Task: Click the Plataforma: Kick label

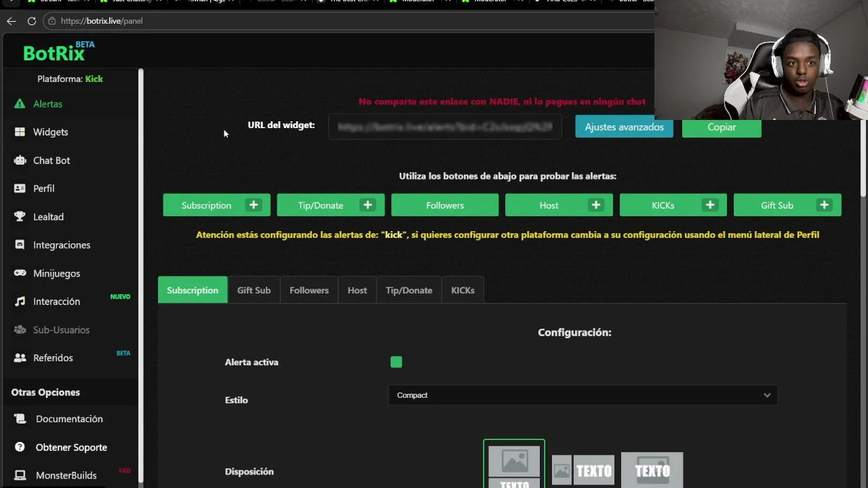Action: 70,79
